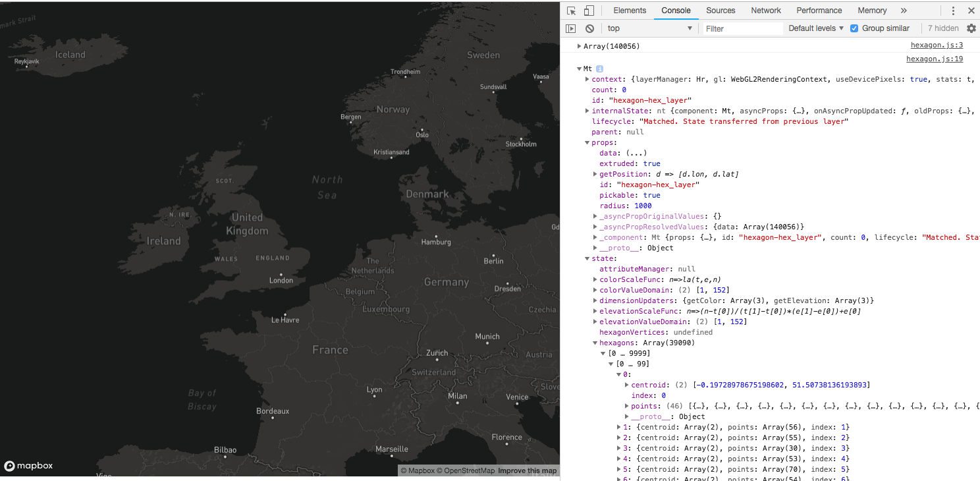Screen dimensions: 980x481
Task: Click the Bilbao city label
Action: [225, 450]
